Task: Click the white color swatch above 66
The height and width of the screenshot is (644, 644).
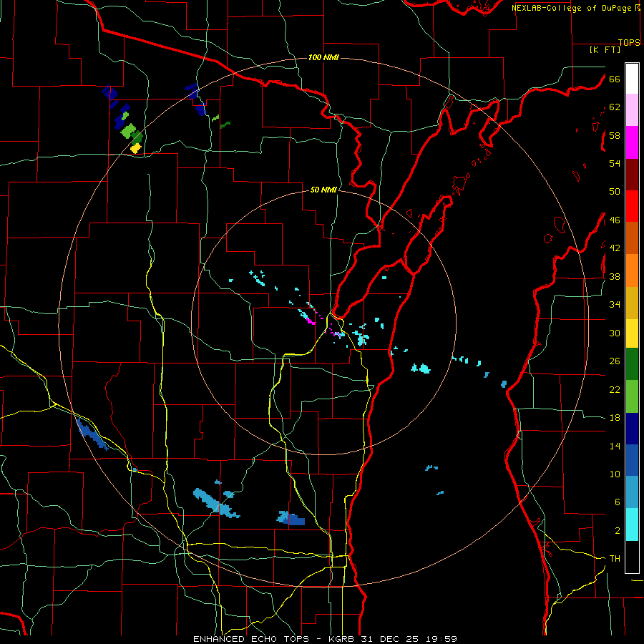Action: [x=632, y=79]
